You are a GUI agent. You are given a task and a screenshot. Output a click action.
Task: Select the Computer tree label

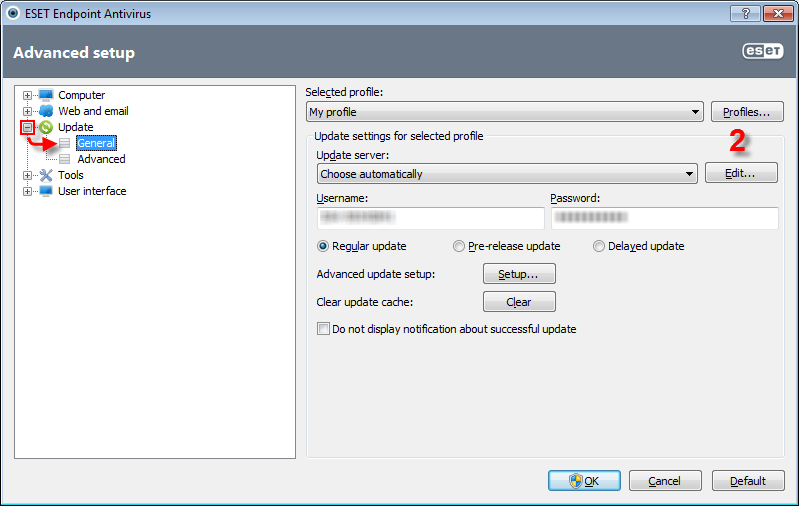(x=82, y=95)
